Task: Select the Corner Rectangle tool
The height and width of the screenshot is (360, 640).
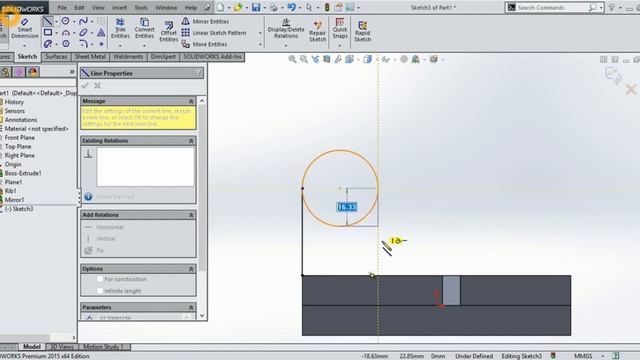Action: tap(48, 32)
